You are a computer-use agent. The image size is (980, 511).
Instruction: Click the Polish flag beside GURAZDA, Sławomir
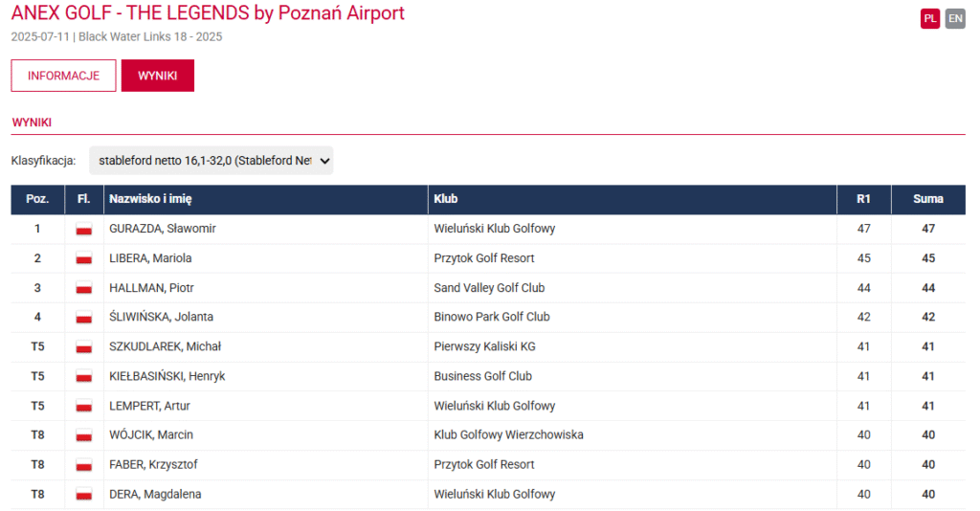[83, 230]
